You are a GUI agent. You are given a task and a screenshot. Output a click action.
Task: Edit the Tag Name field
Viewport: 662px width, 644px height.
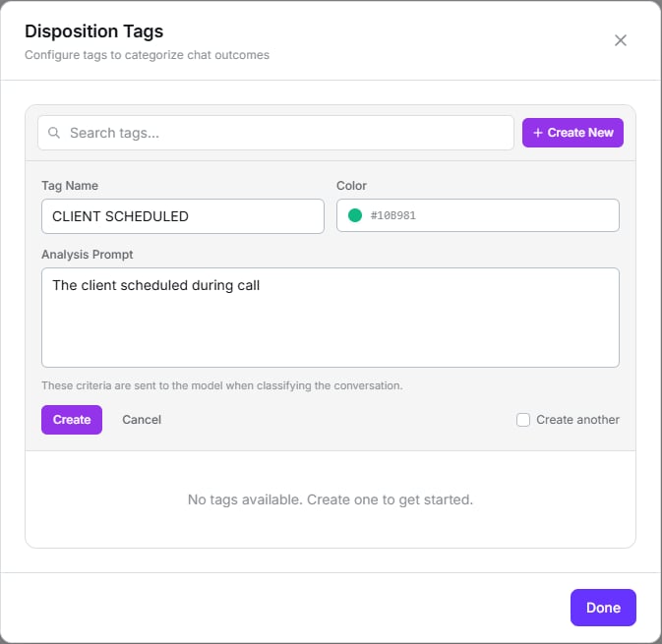point(183,216)
